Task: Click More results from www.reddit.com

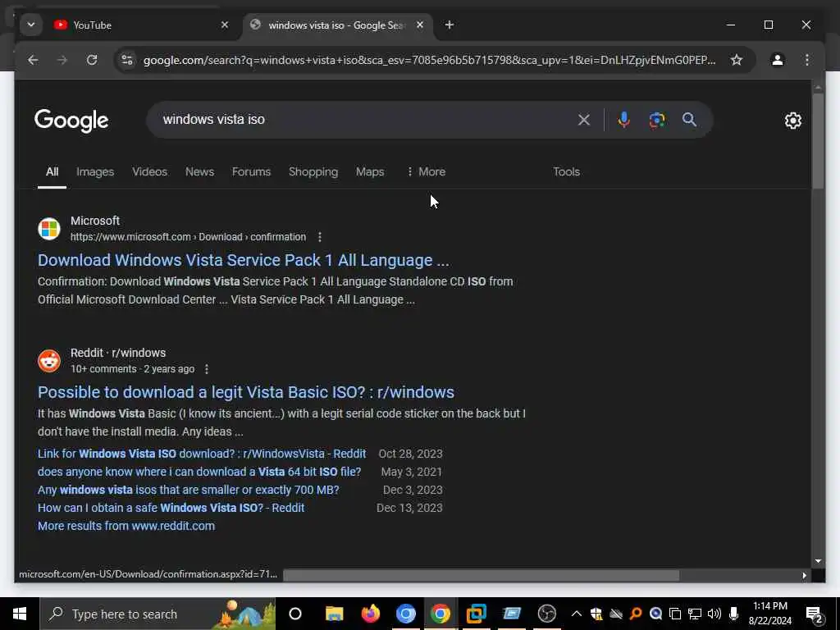Action: pyautogui.click(x=126, y=526)
